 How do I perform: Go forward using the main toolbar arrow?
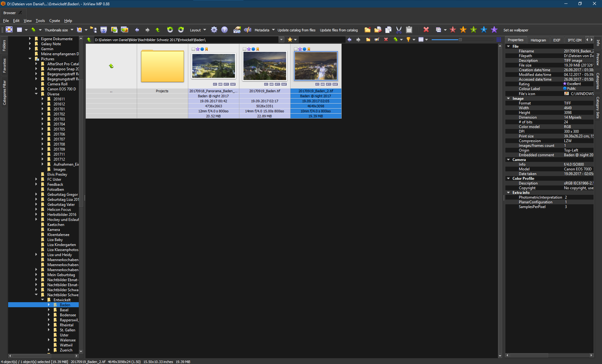(147, 30)
